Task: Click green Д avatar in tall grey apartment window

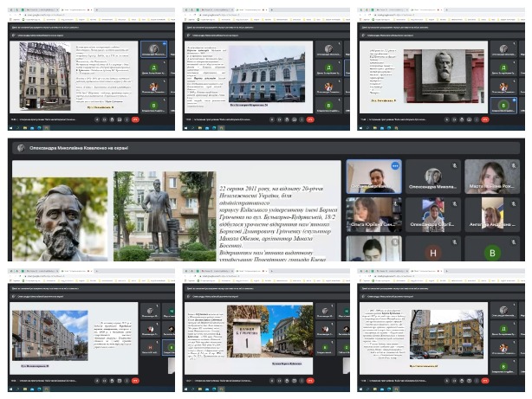Action: pyautogui.click(x=153, y=68)
